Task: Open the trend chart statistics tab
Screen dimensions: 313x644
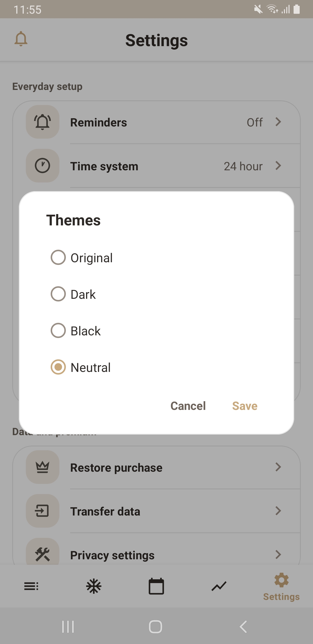Action: (219, 586)
